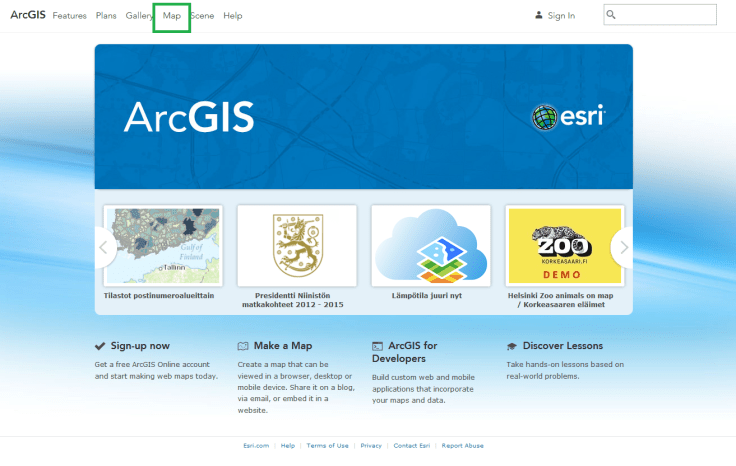The image size is (736, 466).
Task: Open the Scene viewer from the header
Action: [202, 16]
